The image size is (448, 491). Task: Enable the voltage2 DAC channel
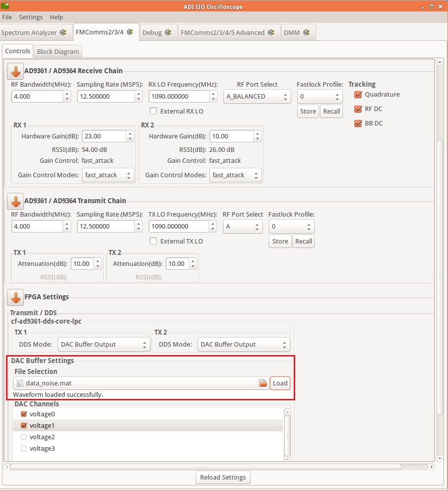tap(23, 437)
